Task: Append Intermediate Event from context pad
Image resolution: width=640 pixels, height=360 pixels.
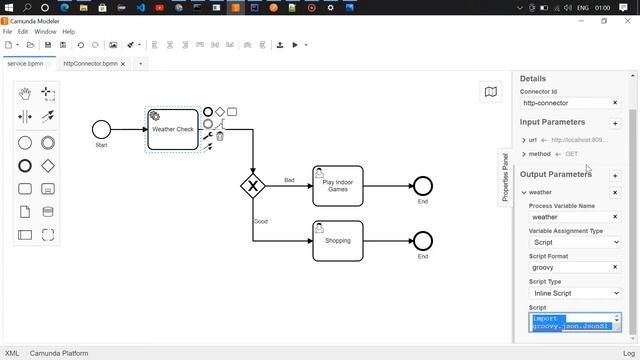Action: 208,124
